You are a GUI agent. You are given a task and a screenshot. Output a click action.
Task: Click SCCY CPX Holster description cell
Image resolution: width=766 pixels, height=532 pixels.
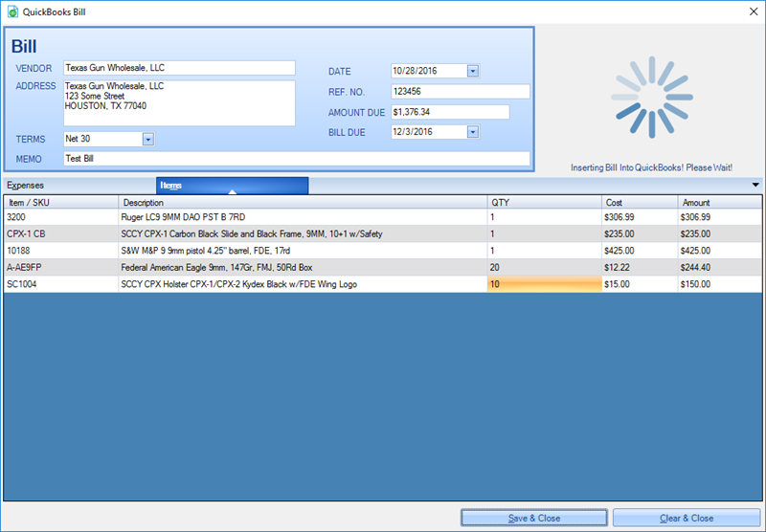[303, 284]
